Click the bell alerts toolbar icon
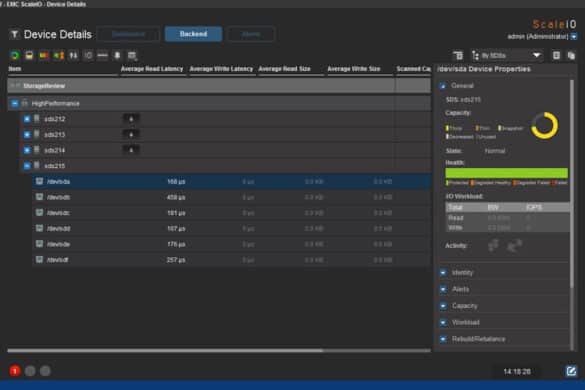Image resolution: width=585 pixels, height=390 pixels. (117, 56)
